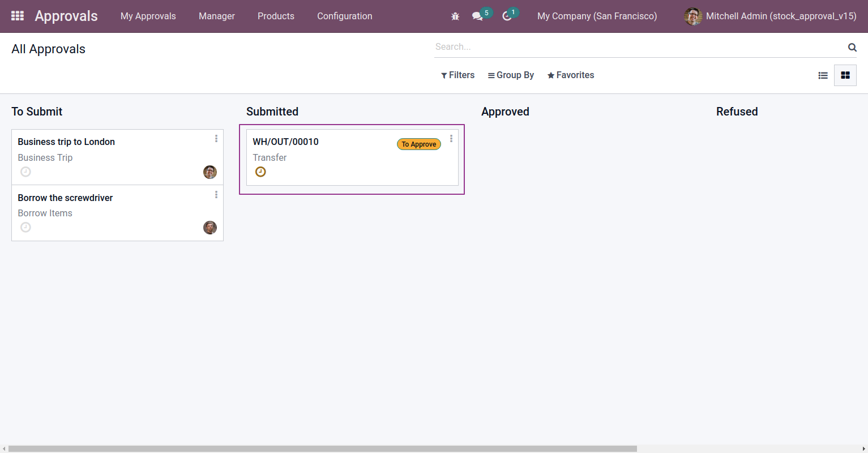Image resolution: width=868 pixels, height=453 pixels.
Task: Open the My Approvals menu
Action: (148, 16)
